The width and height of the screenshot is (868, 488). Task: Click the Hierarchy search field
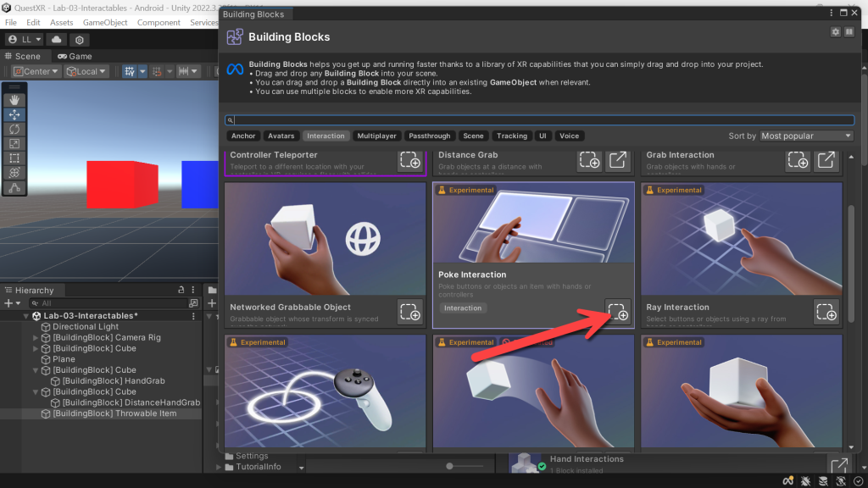[108, 303]
